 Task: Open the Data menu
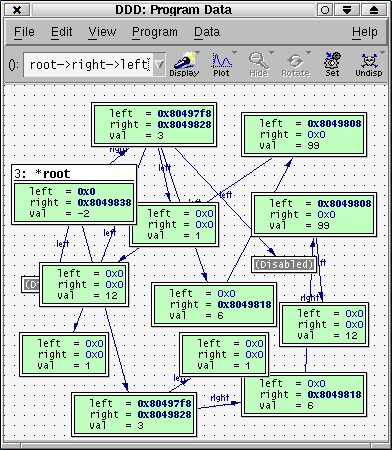(207, 32)
